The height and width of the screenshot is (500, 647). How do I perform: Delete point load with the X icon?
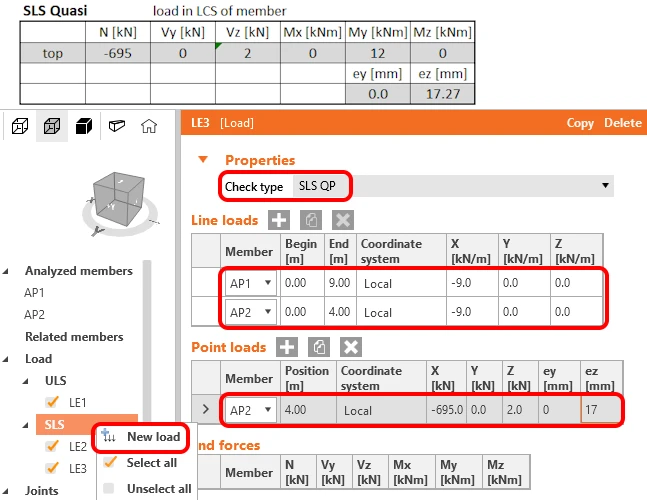tap(351, 347)
